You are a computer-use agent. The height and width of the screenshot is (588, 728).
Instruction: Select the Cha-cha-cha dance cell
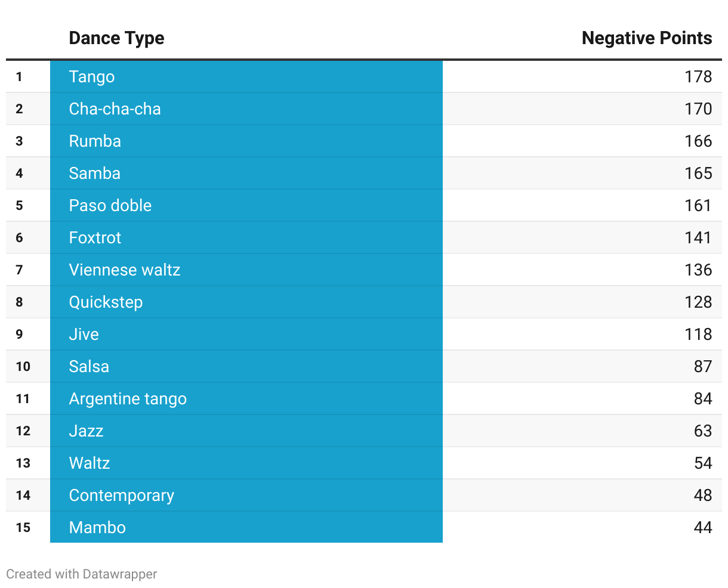point(115,109)
